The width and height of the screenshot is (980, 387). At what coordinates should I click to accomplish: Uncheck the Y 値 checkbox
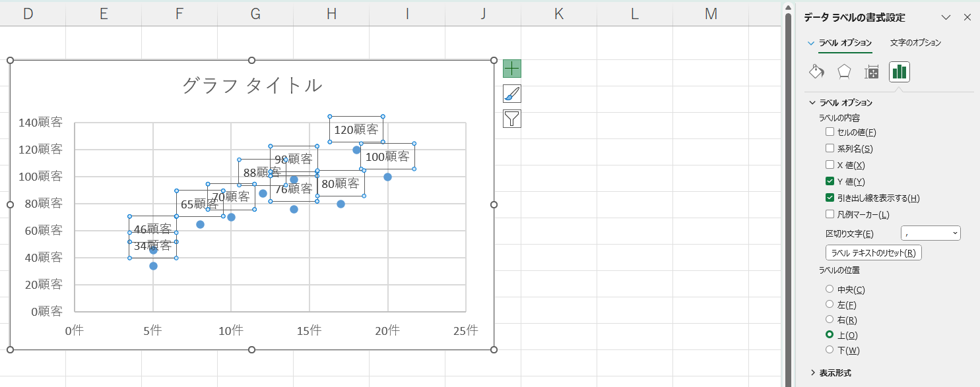[x=830, y=181]
